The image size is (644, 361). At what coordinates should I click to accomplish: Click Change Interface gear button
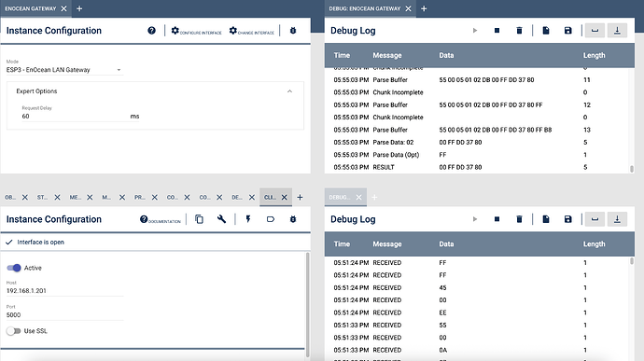[x=251, y=31]
